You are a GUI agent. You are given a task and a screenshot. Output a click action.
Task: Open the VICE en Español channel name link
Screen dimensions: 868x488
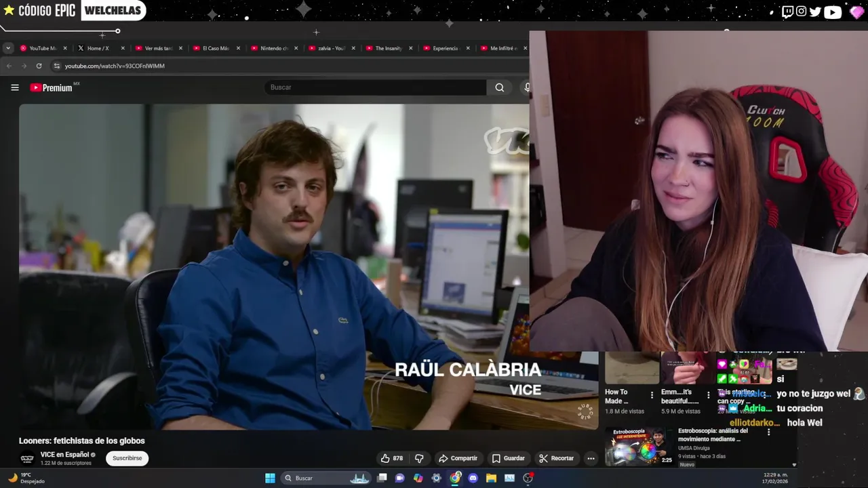point(64,455)
